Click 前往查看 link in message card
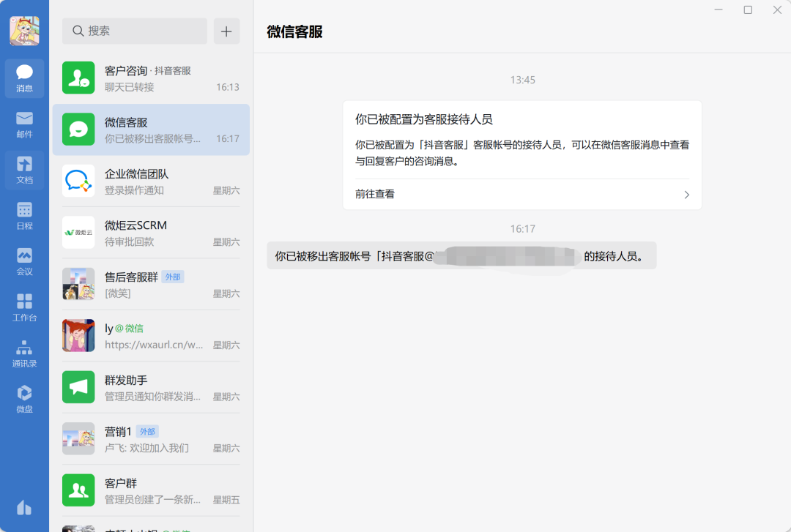 (375, 194)
